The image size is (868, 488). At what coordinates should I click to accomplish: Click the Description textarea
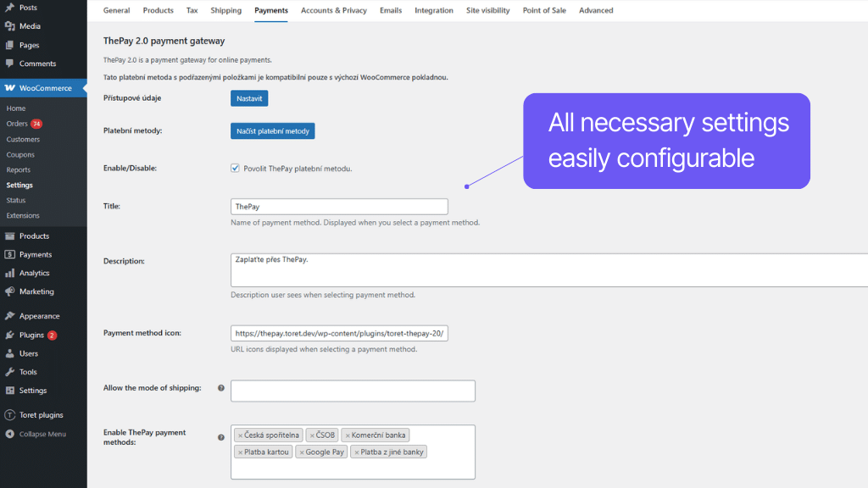coord(549,270)
